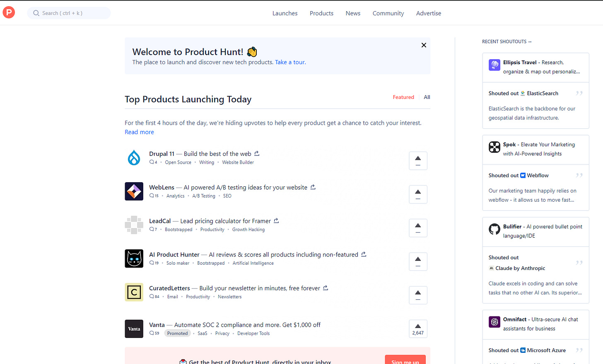Viewport: 603px width, 364px height.
Task: Click the Newsletters tag
Action: (x=230, y=297)
